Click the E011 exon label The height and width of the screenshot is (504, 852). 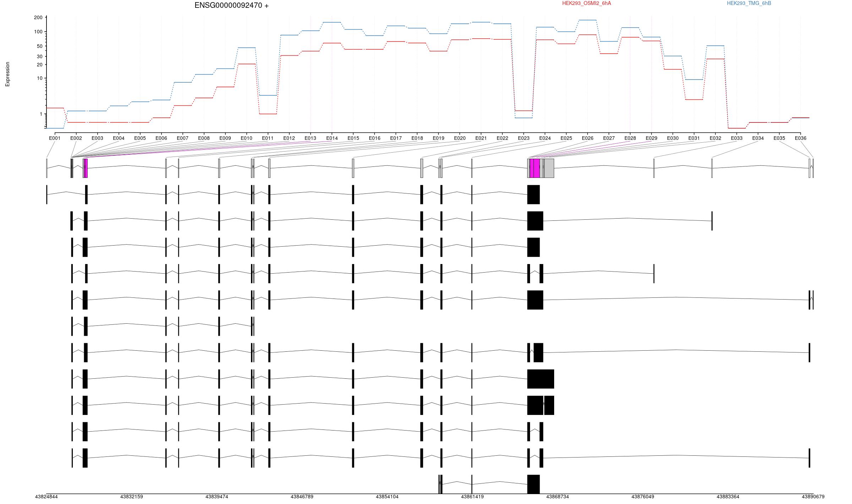(268, 138)
